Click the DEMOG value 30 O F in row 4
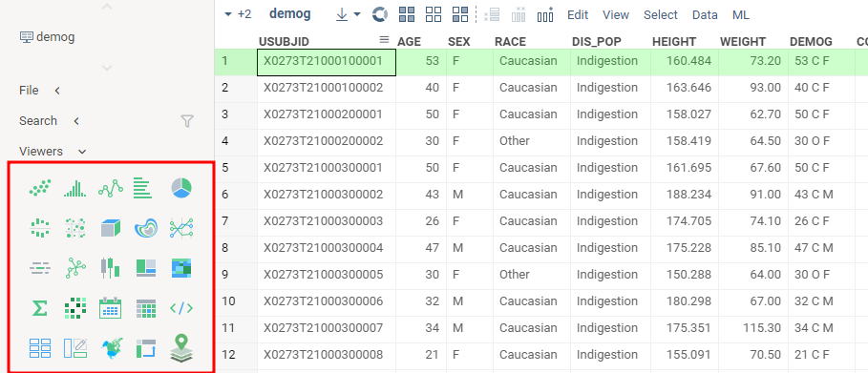This screenshot has width=868, height=373. [821, 141]
